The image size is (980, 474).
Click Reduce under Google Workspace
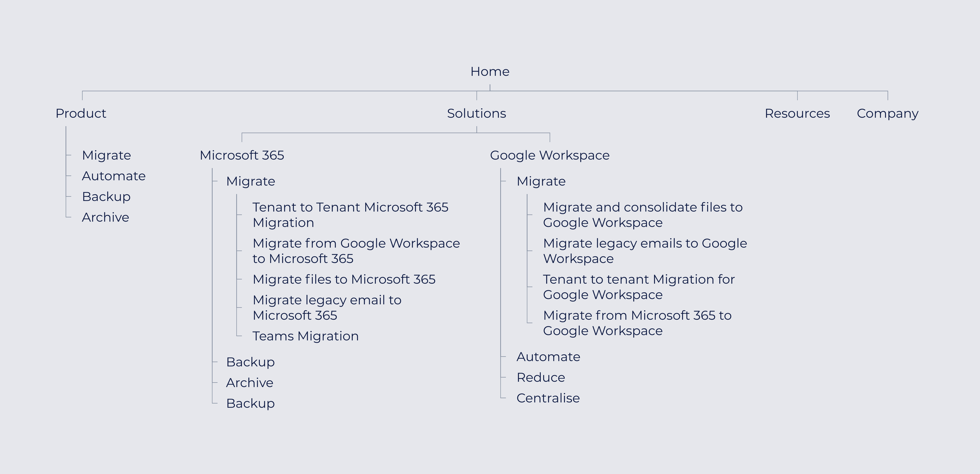coord(540,377)
